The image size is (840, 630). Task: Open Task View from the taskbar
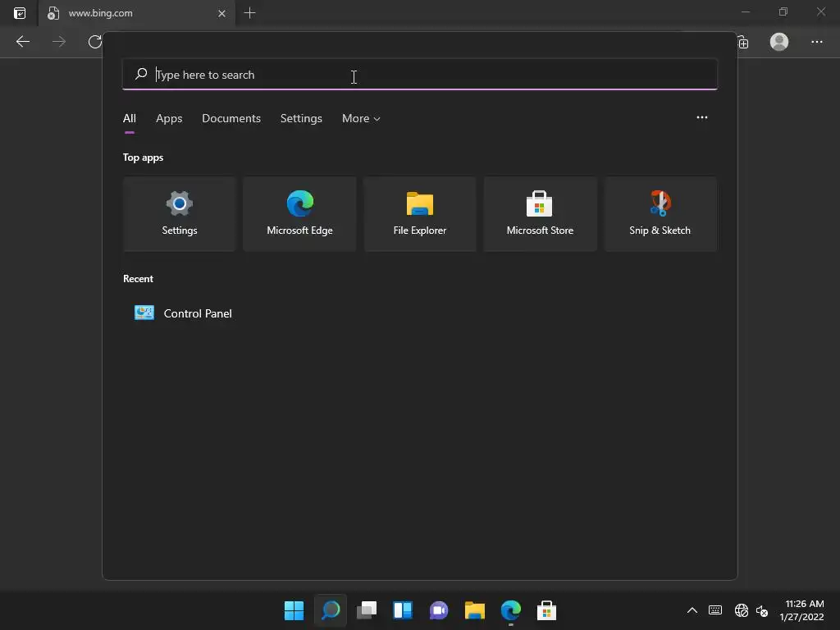367,610
